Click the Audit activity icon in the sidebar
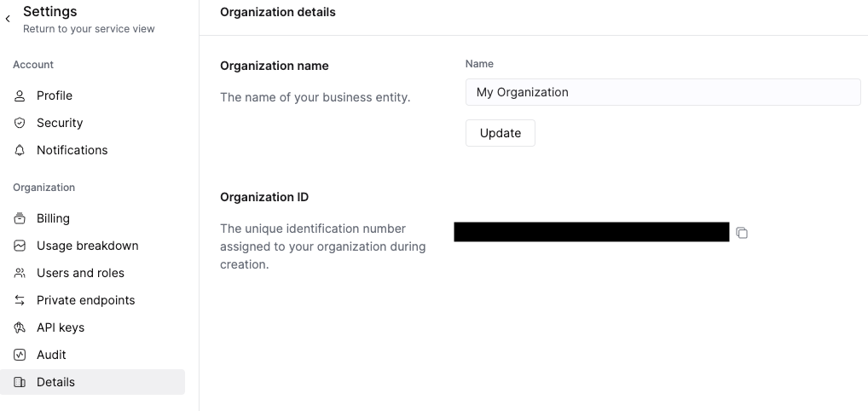Screen dimensions: 868x411 (20, 355)
